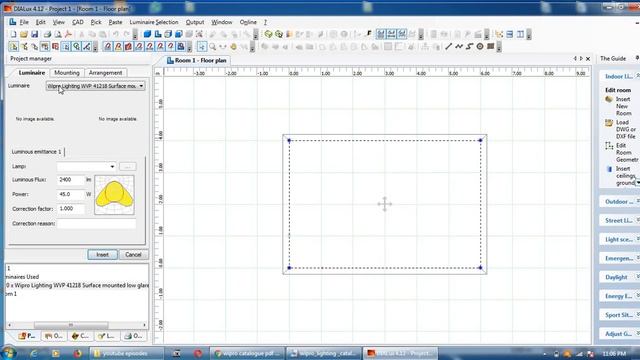Click the blue vertical window layout icon
The image size is (640, 360).
coord(520,34)
